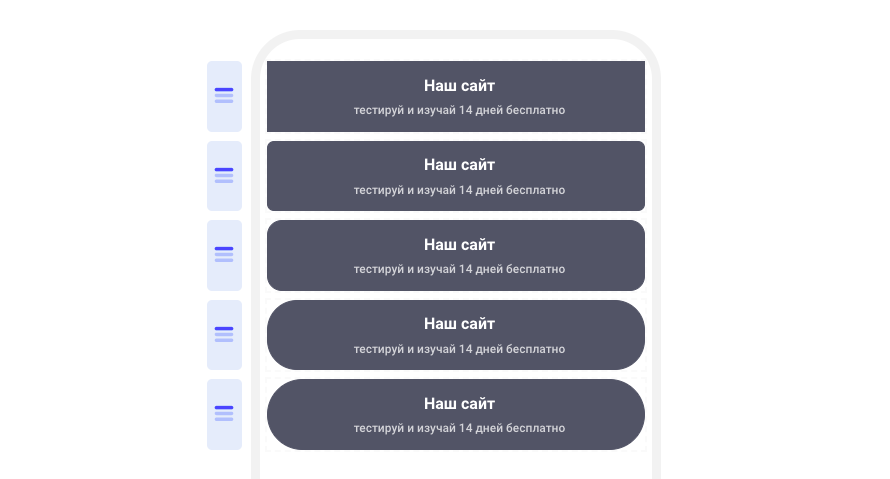Click the "14 дней бесплатно" subtitle in the second block
Image resolution: width=890 pixels, height=479 pixels.
click(x=512, y=190)
